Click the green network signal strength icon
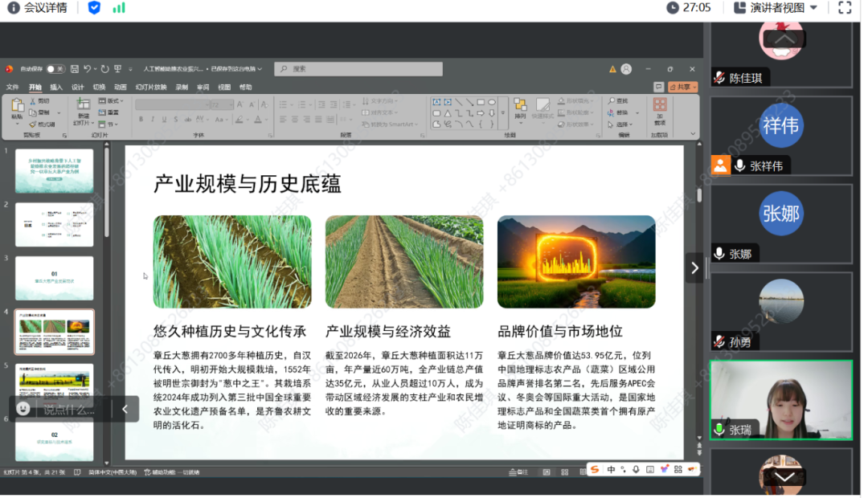This screenshot has width=868, height=498. [119, 8]
